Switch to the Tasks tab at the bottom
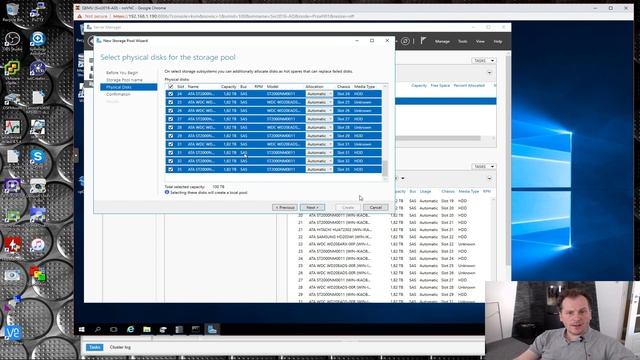640x360 pixels. pos(95,347)
